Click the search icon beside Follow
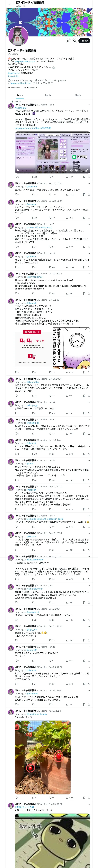The width and height of the screenshot is (98, 868). [x=74, y=41]
